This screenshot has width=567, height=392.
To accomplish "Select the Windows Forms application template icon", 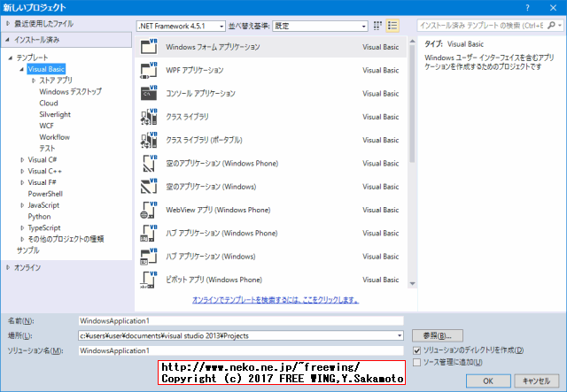I will click(149, 47).
